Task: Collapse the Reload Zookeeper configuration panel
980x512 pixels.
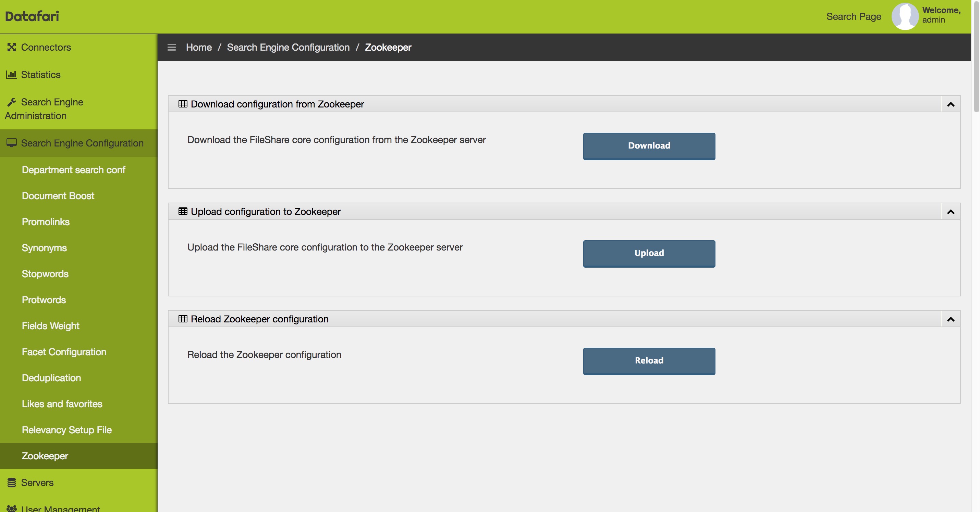Action: coord(950,319)
